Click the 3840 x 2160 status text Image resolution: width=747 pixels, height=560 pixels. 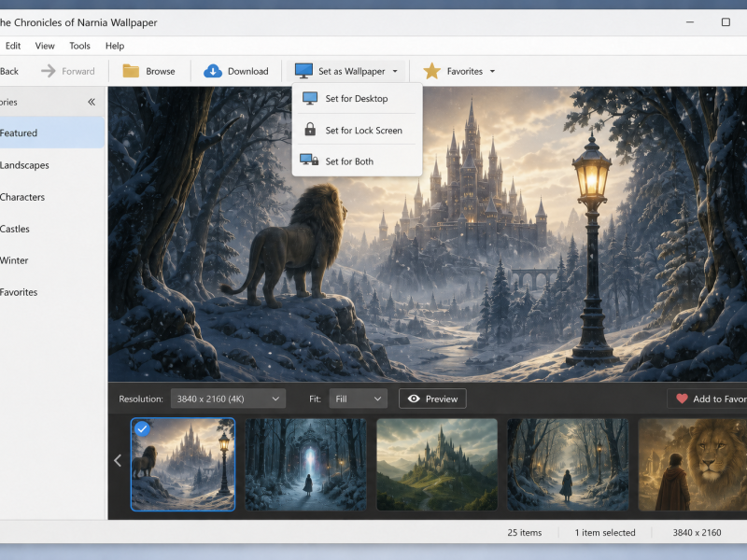click(697, 532)
